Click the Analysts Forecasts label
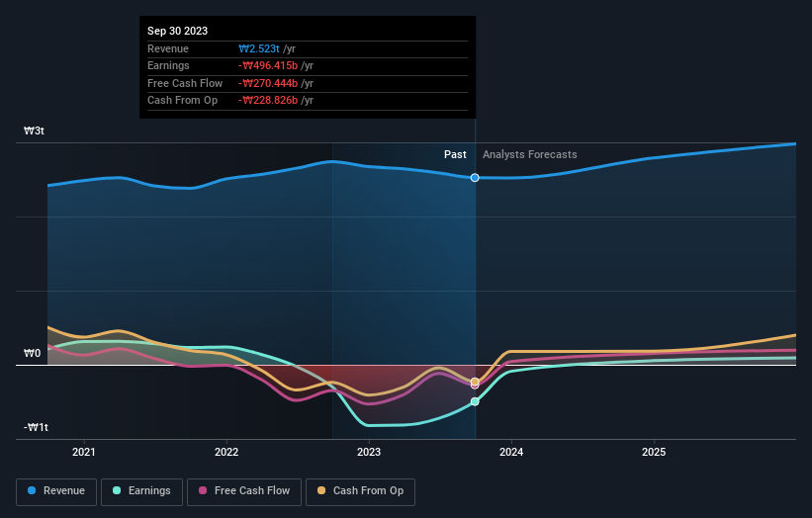Viewport: 812px width, 518px height. (530, 154)
